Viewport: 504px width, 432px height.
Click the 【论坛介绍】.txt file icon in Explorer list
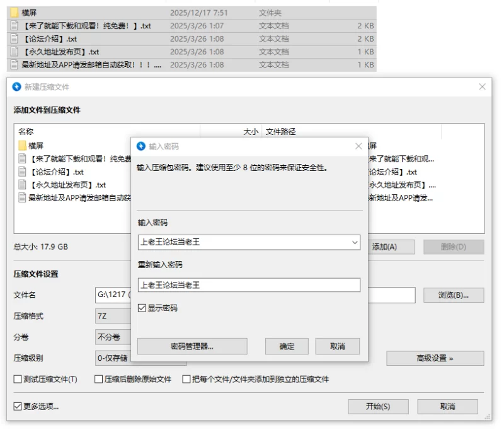14,39
